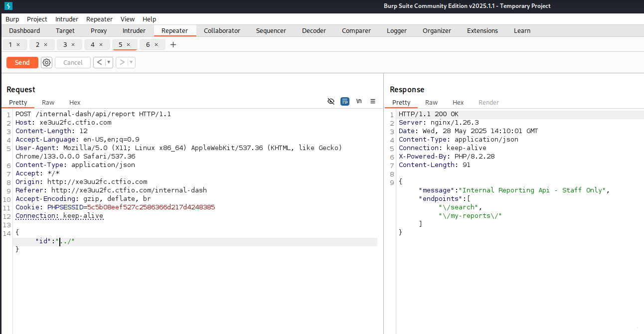Open the Intruder menu in menu bar

click(x=67, y=19)
